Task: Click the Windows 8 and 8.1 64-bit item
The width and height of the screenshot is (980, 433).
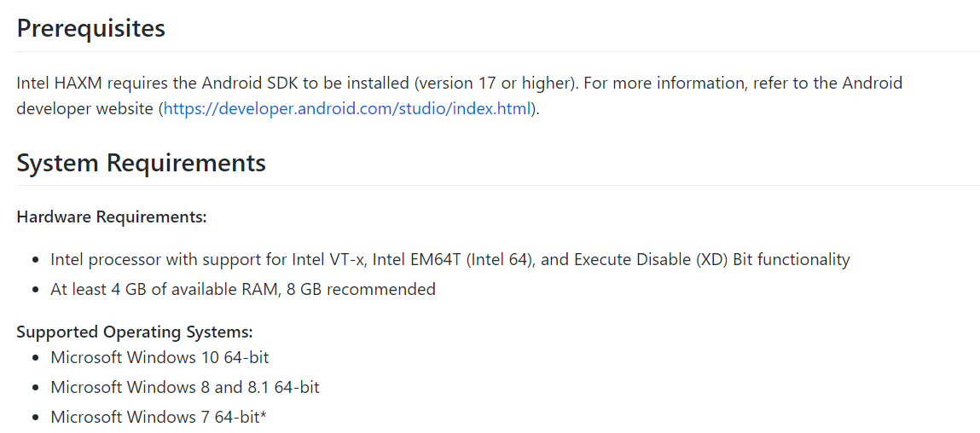Action: point(185,387)
